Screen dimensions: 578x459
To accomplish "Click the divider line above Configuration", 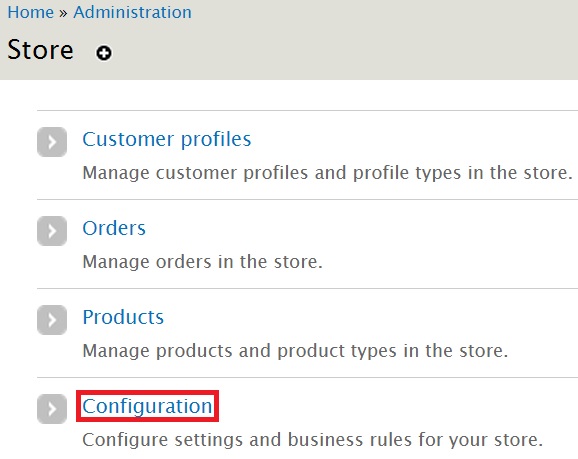I will [307, 377].
